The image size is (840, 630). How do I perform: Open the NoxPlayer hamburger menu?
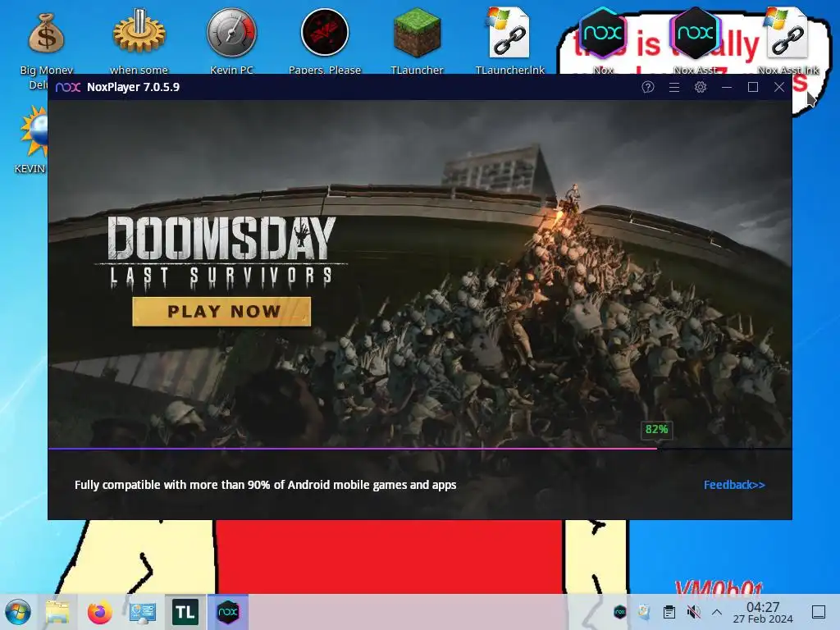(x=674, y=87)
